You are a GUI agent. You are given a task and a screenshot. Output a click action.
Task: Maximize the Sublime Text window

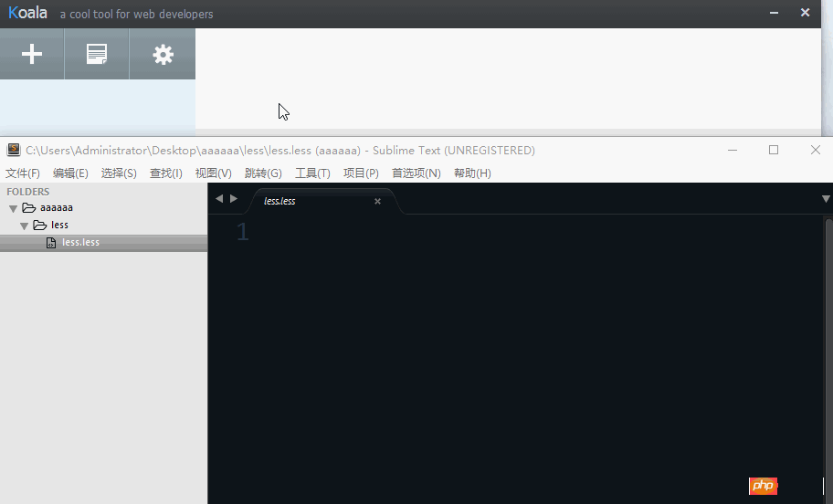[774, 150]
